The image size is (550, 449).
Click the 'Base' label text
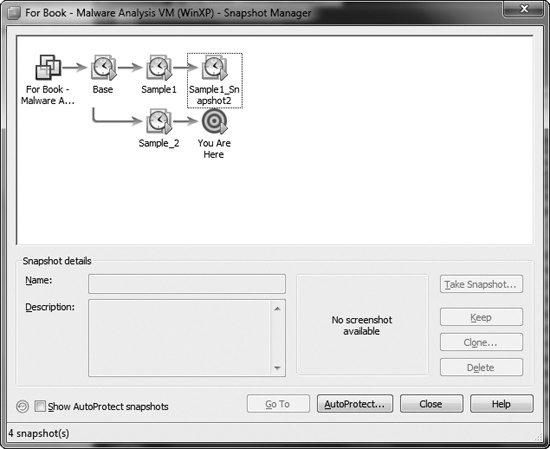[x=103, y=89]
